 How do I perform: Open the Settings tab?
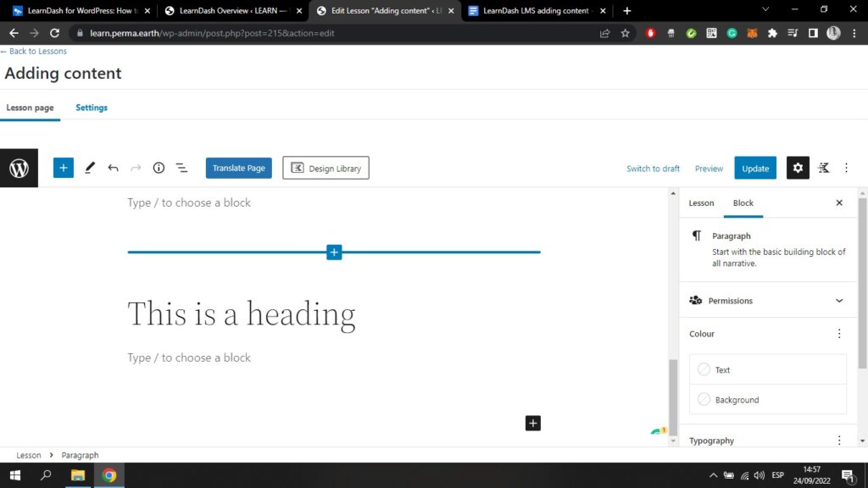92,108
